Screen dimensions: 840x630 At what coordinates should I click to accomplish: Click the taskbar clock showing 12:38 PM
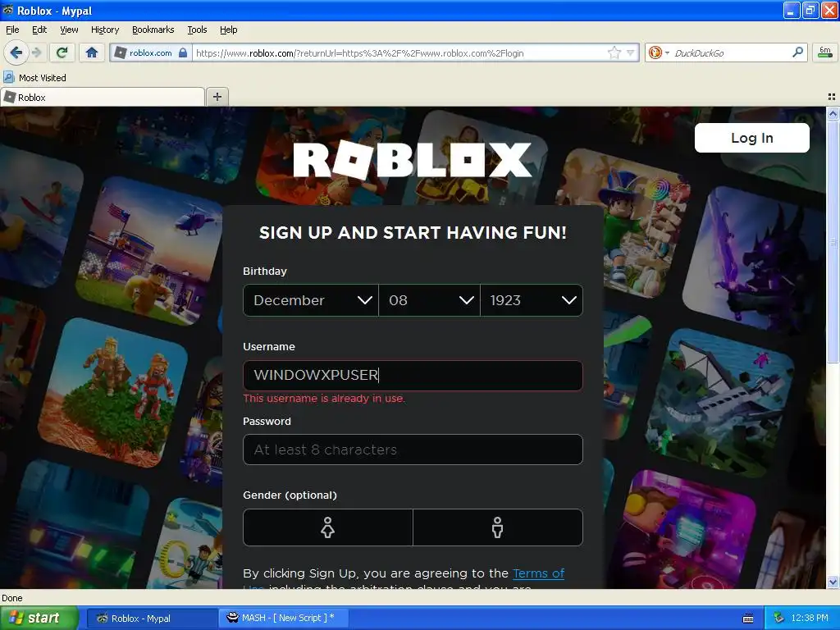(x=810, y=619)
